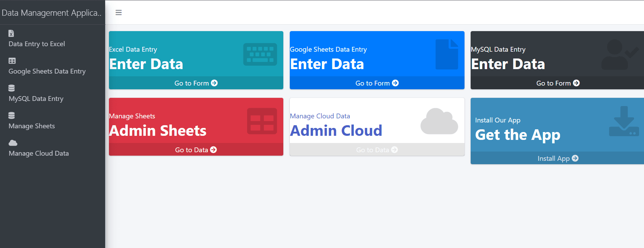The width and height of the screenshot is (644, 248).
Task: Click user-check icon on MySQL Data Entry card
Action: point(620,55)
